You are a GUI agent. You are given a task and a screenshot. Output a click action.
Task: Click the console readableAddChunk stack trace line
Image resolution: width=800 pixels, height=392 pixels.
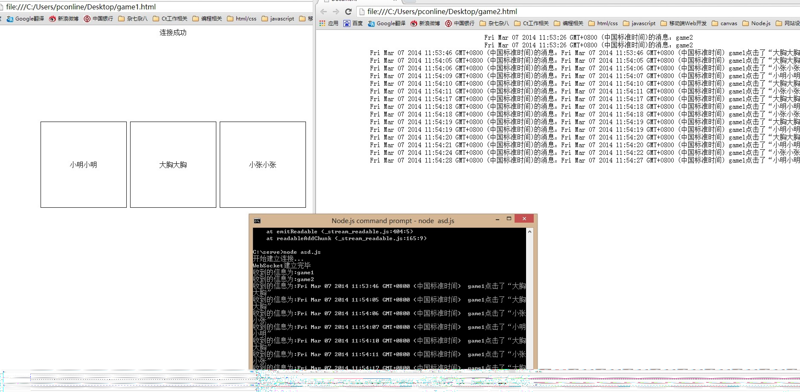346,238
